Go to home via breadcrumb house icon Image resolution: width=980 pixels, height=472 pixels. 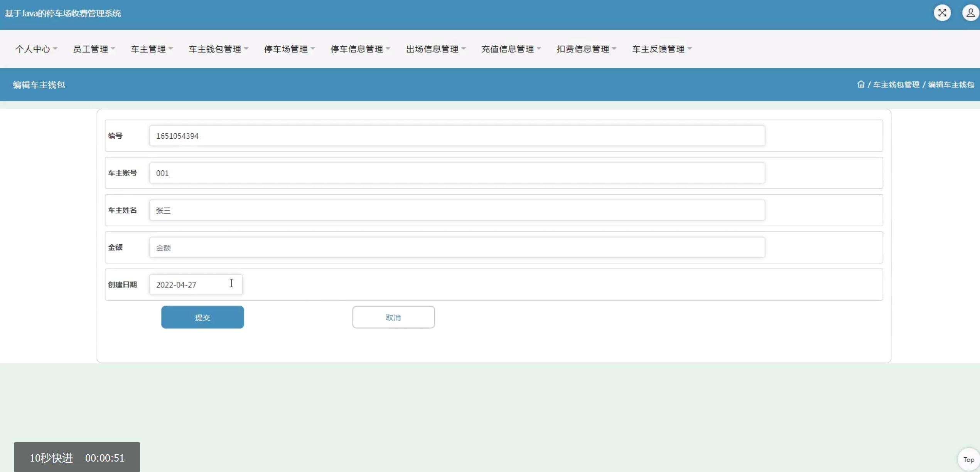coord(860,84)
